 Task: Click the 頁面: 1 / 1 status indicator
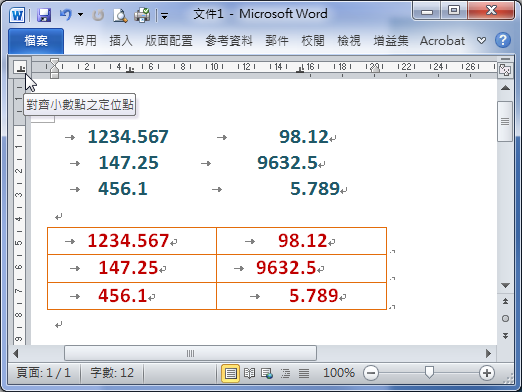point(44,373)
